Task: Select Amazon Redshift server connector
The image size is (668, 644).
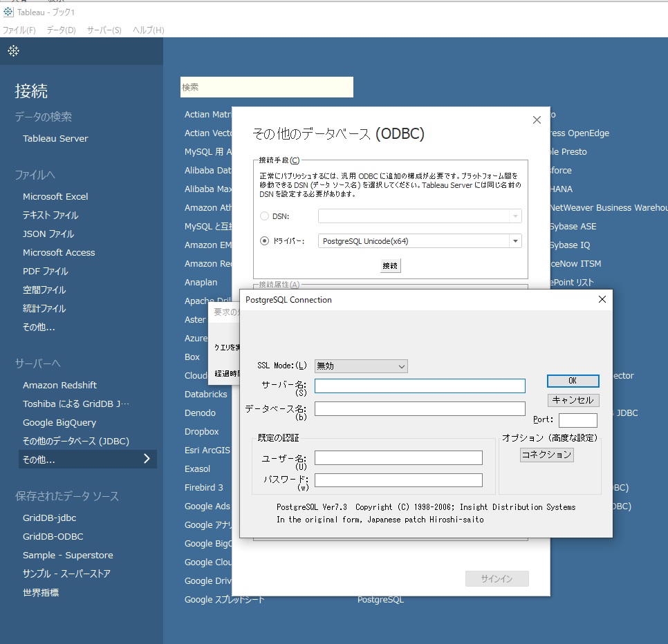Action: click(x=59, y=385)
